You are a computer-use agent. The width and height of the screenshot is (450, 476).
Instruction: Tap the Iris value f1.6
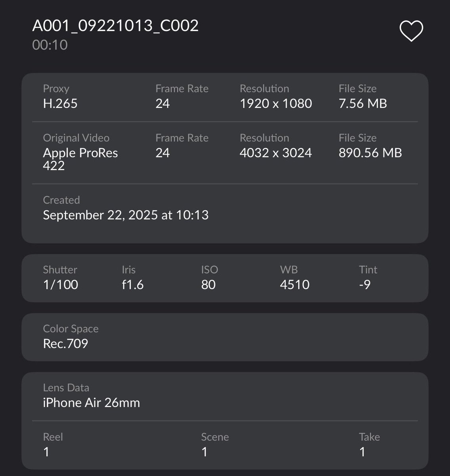coord(133,285)
